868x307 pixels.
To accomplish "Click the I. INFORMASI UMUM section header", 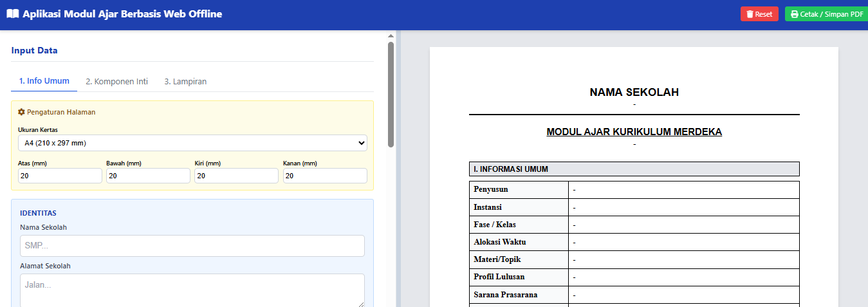I will pos(634,169).
